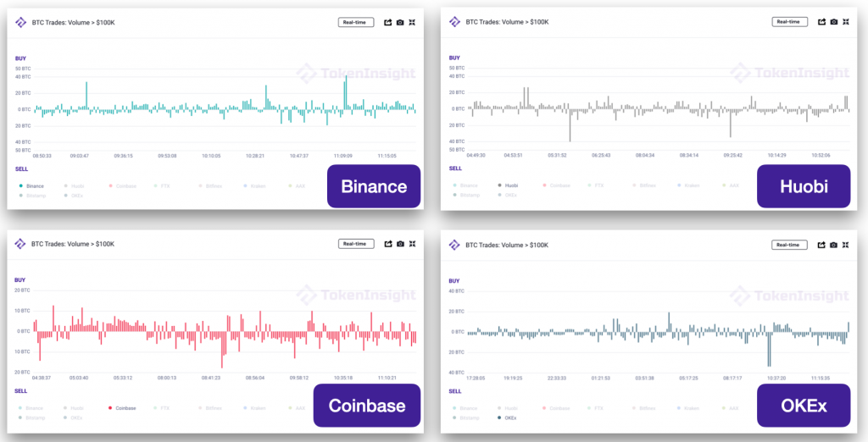
Task: Show Bitfinex in the OKEx chart legend
Action: coord(644,408)
